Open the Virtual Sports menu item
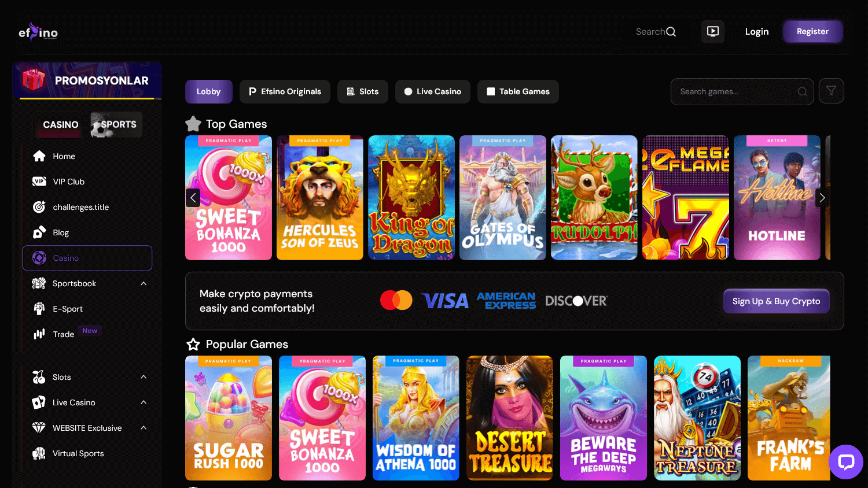 pyautogui.click(x=87, y=453)
